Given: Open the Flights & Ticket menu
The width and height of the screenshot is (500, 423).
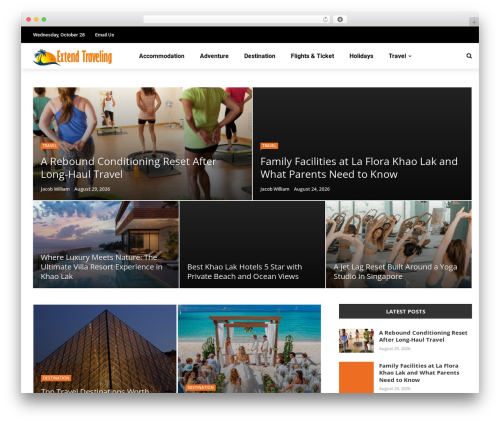Looking at the screenshot, I should (x=312, y=56).
